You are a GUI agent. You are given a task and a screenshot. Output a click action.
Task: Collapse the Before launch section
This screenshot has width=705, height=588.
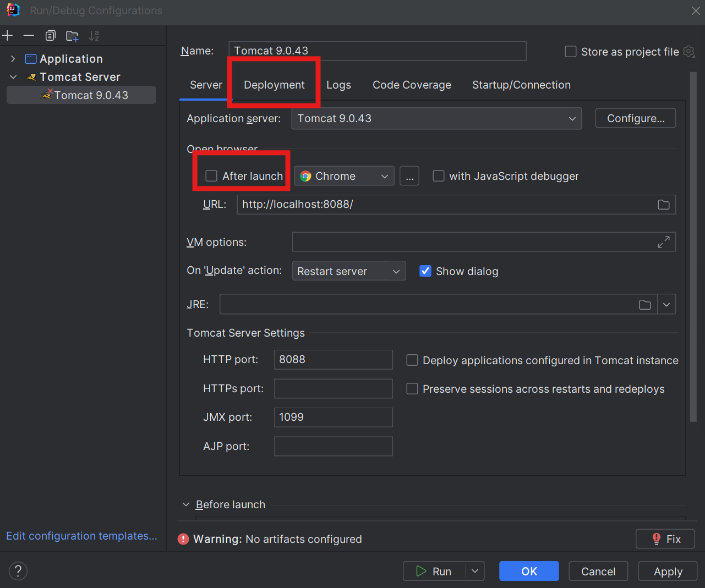(186, 504)
